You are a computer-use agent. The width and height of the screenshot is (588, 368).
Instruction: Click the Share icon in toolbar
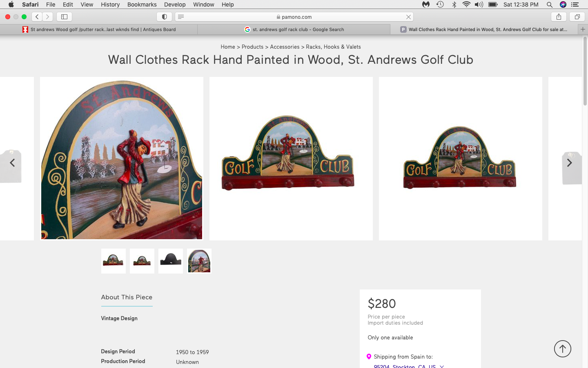[x=559, y=17]
